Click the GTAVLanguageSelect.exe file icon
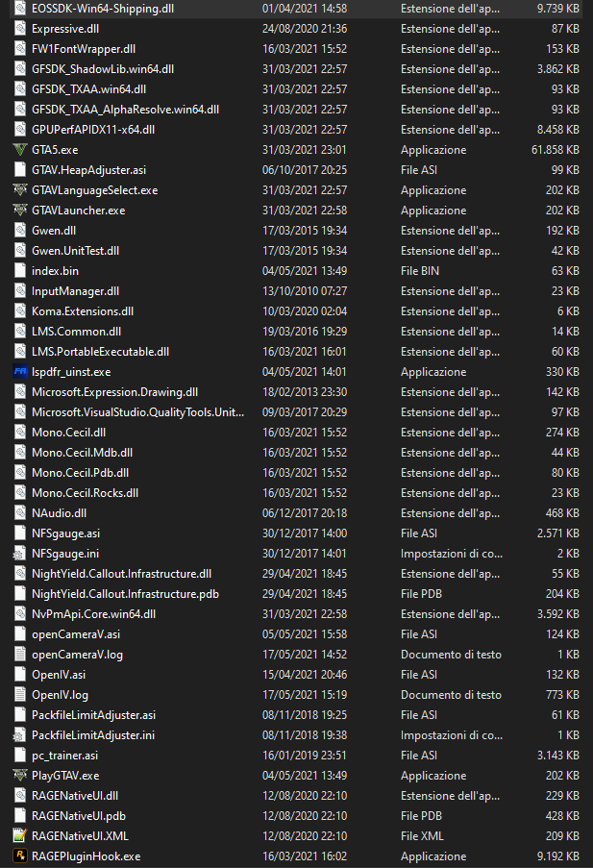This screenshot has height=868, width=593. pos(20,190)
